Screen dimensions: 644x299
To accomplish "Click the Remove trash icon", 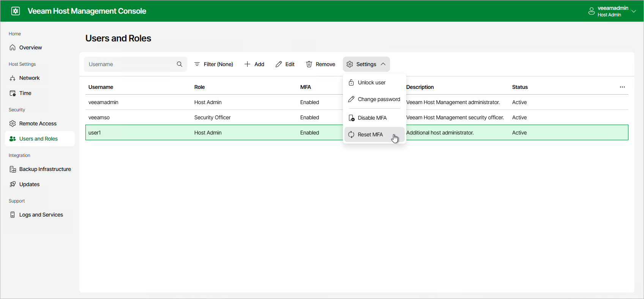I will [x=309, y=64].
